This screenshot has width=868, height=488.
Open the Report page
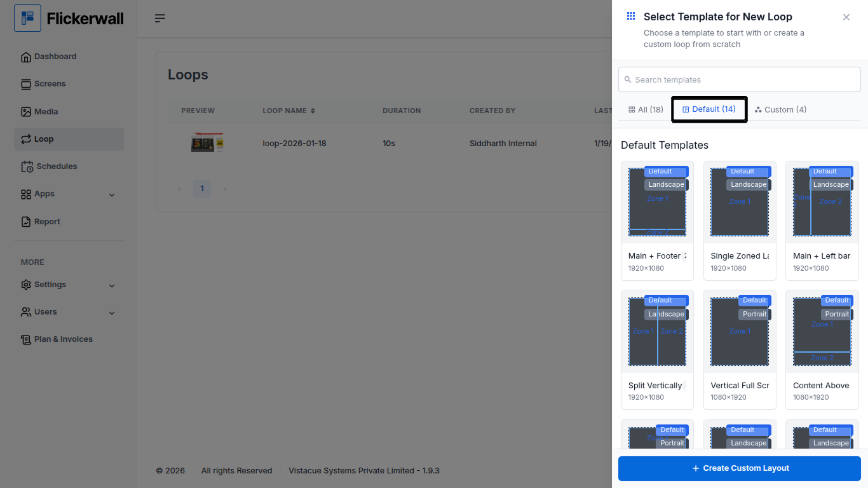(x=69, y=222)
